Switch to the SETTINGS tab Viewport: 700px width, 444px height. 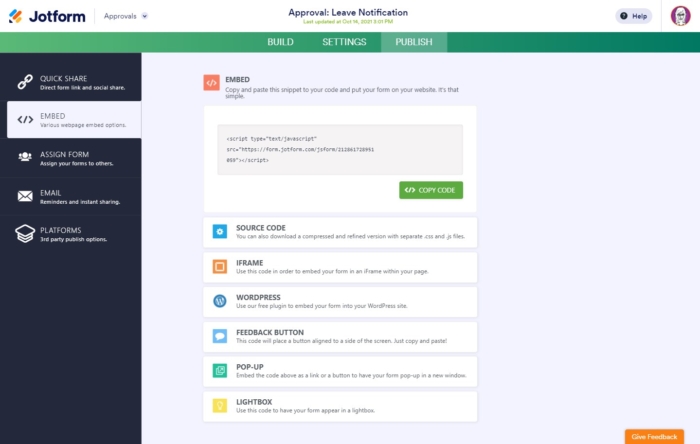tap(344, 42)
